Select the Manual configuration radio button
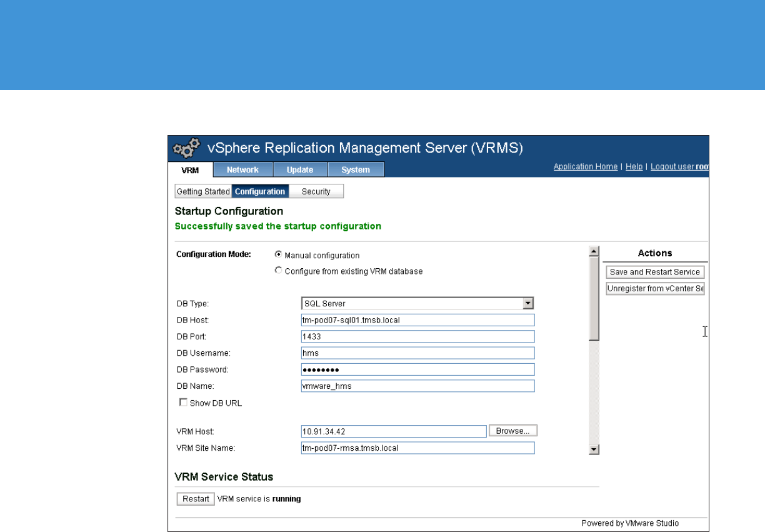The image size is (765, 532). 278,255
